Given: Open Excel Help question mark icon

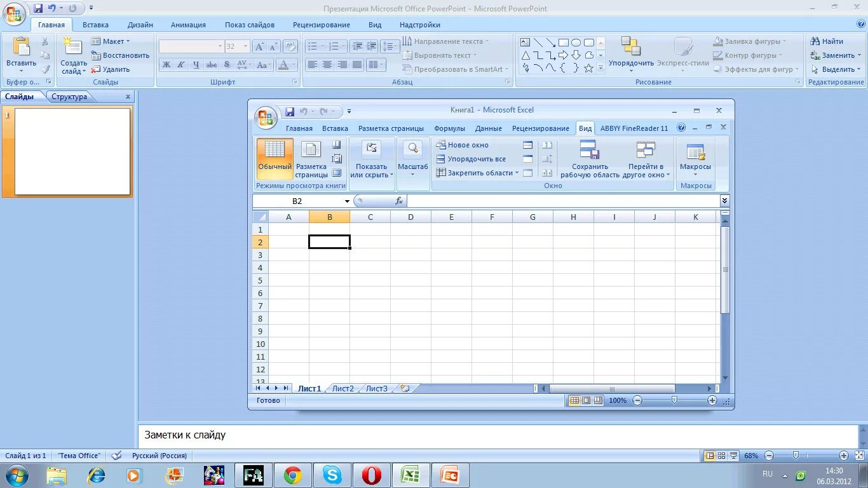Looking at the screenshot, I should (681, 128).
